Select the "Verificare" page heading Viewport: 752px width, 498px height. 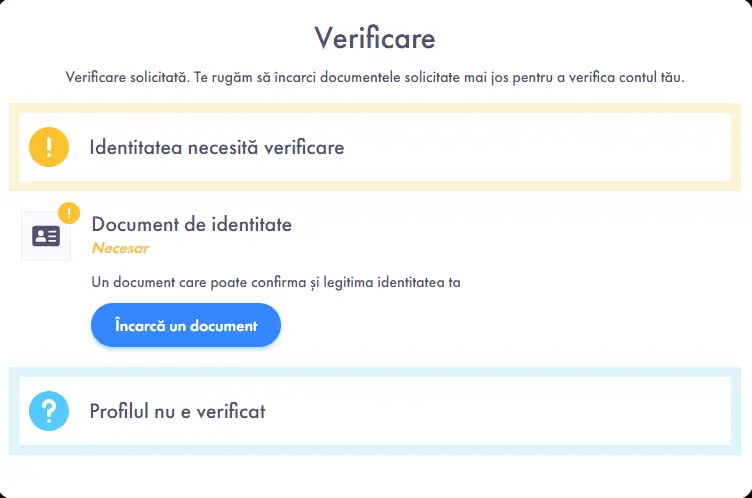pos(375,38)
